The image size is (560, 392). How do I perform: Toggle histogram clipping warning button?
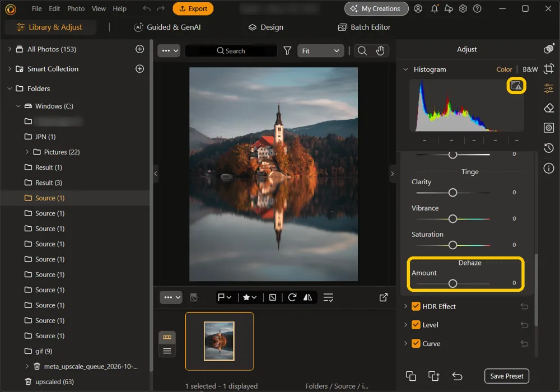[516, 86]
